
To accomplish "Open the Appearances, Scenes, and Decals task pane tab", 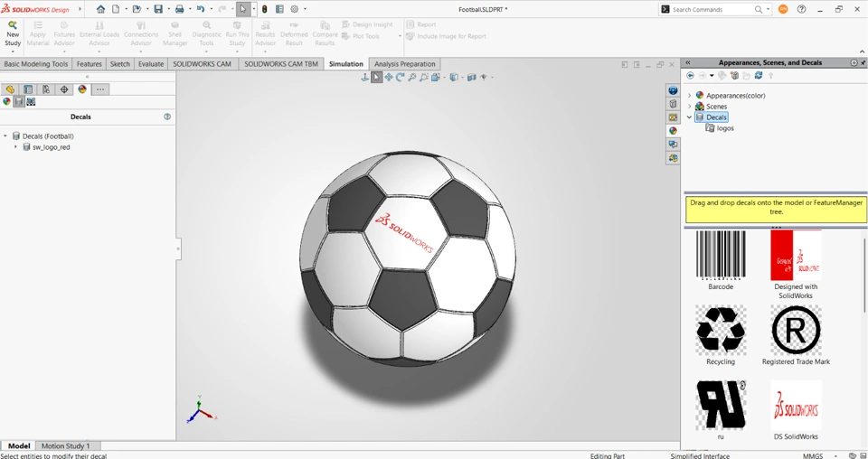I will pyautogui.click(x=673, y=130).
